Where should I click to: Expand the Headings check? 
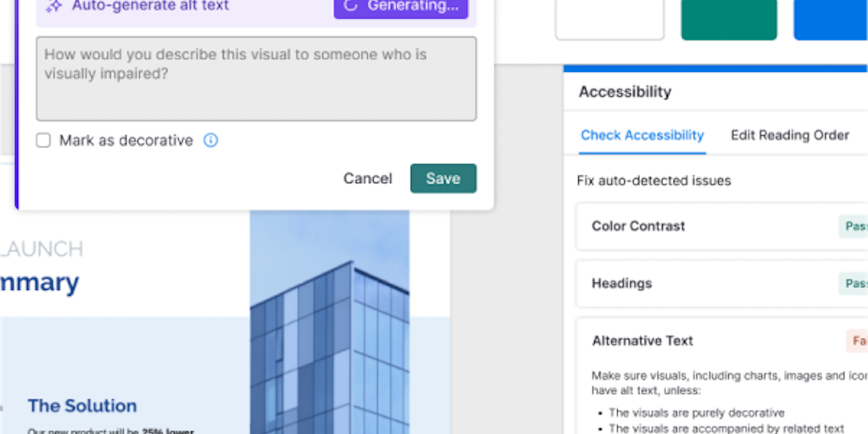(621, 283)
